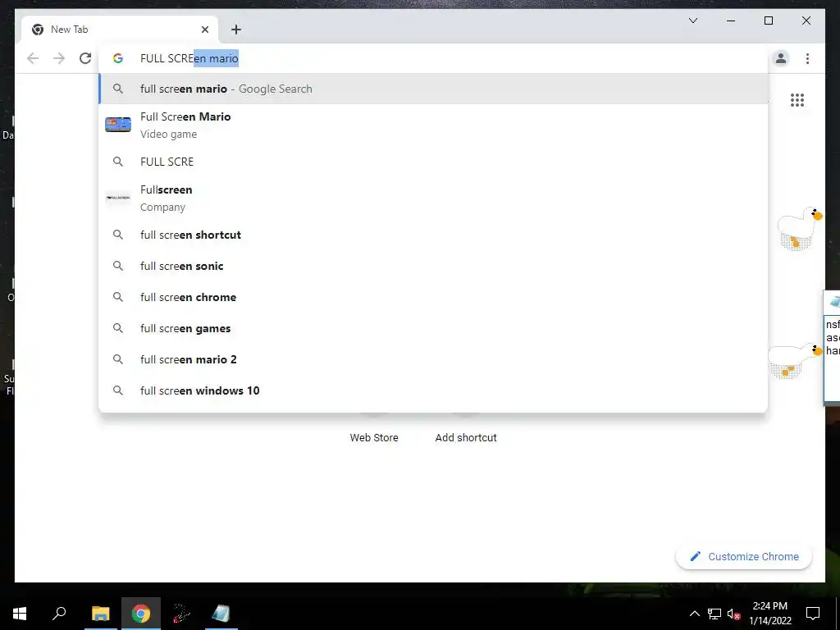Viewport: 840px width, 630px height.
Task: Click Add shortcut
Action: click(x=466, y=437)
